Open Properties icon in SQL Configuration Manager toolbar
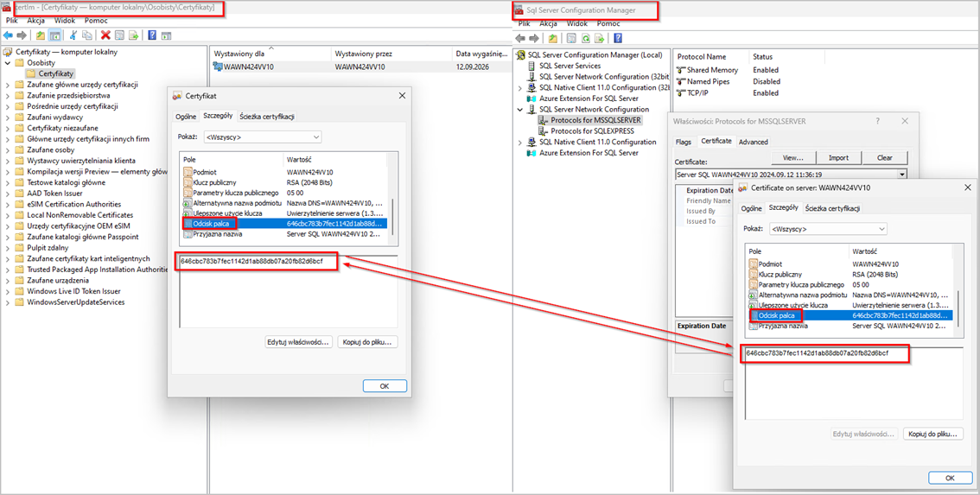The image size is (980, 495). point(571,38)
